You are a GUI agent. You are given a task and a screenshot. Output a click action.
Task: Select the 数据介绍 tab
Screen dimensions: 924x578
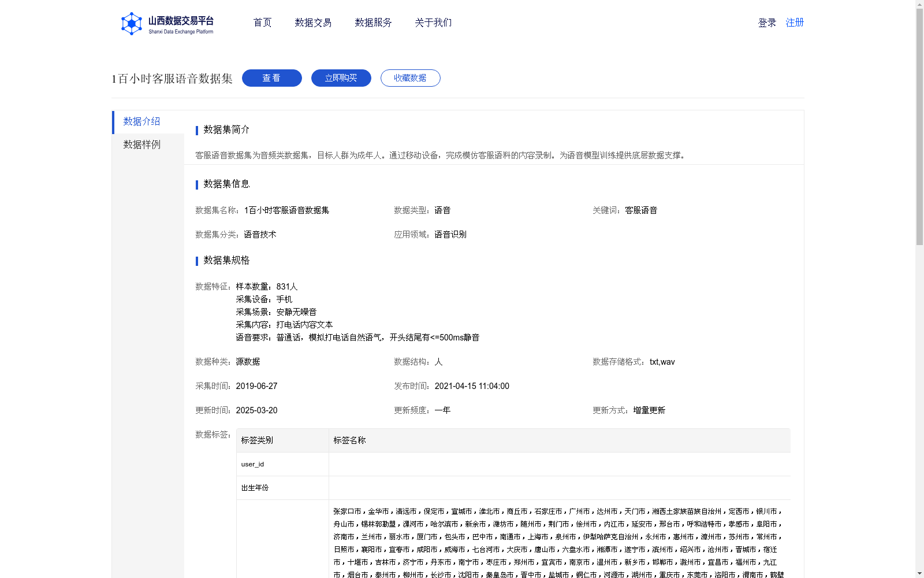[x=140, y=122]
